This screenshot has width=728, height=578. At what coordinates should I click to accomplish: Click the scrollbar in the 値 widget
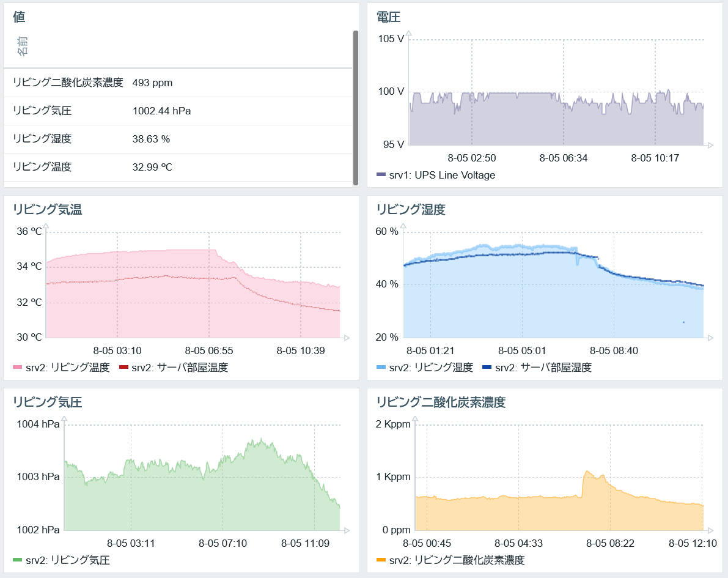tap(356, 108)
